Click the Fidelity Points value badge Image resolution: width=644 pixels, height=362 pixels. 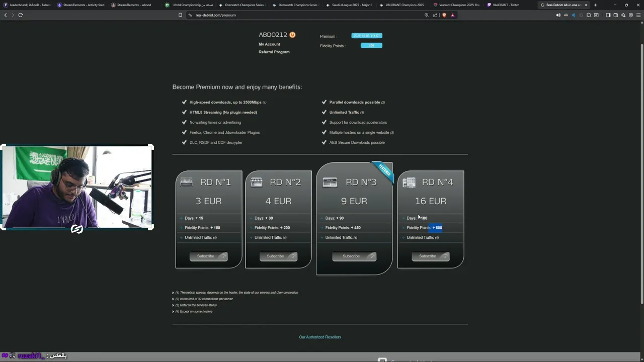pos(371,45)
